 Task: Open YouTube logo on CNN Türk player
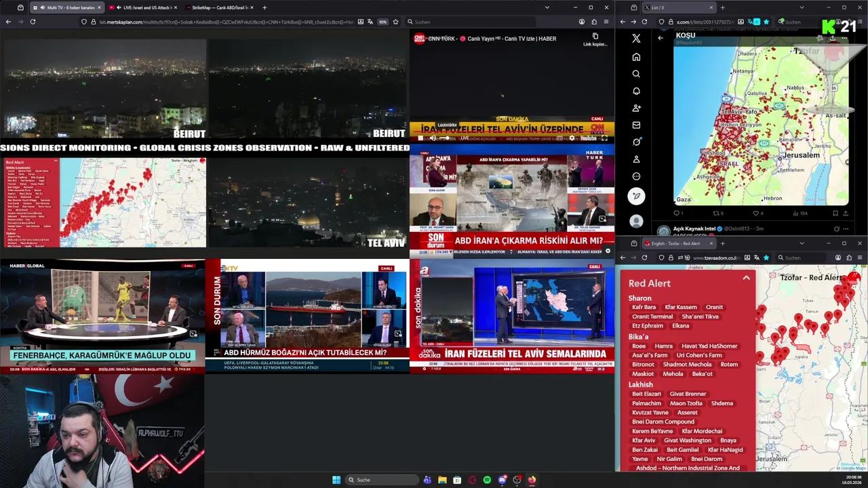587,138
